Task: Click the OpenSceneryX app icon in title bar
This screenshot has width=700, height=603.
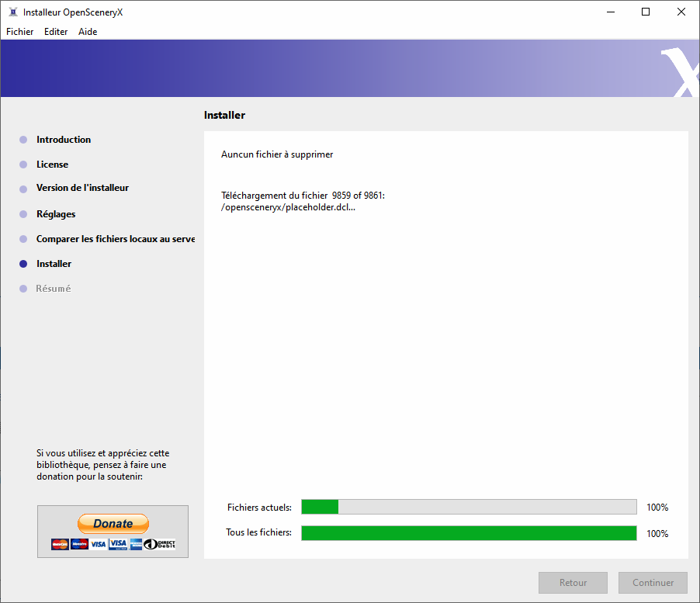Action: click(x=13, y=12)
